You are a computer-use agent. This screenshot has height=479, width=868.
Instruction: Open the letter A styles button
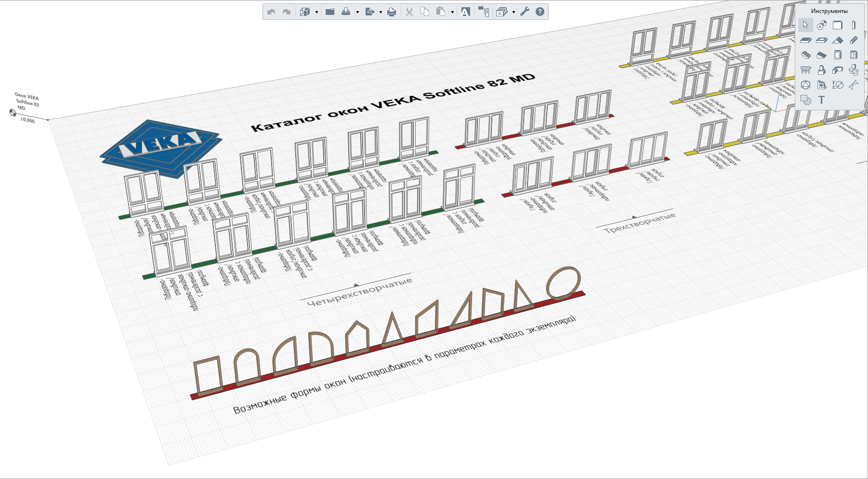coord(465,12)
